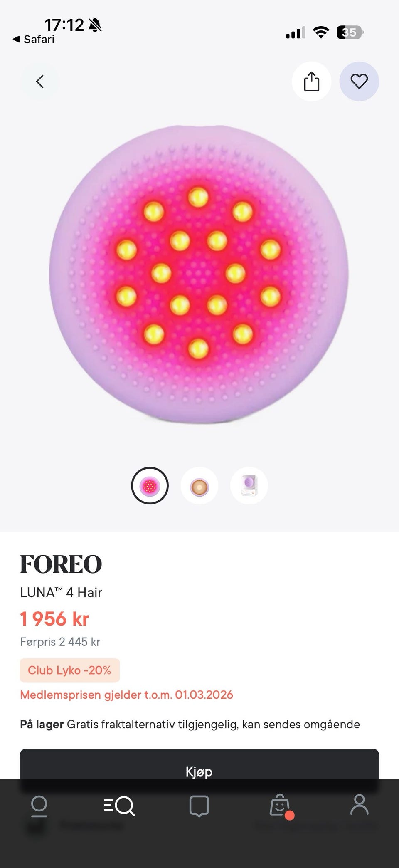Toggle the heart favorite icon
The image size is (399, 868).
tap(359, 82)
